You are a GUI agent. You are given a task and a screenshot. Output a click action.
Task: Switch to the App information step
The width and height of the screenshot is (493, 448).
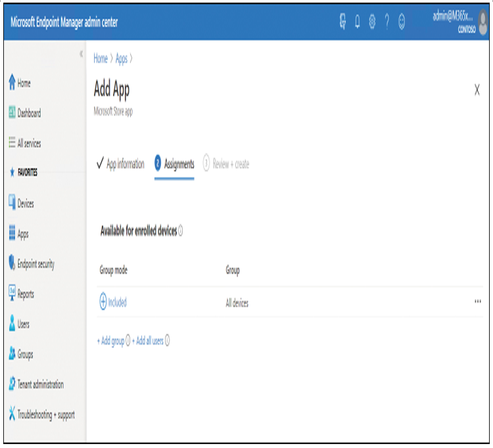[120, 164]
